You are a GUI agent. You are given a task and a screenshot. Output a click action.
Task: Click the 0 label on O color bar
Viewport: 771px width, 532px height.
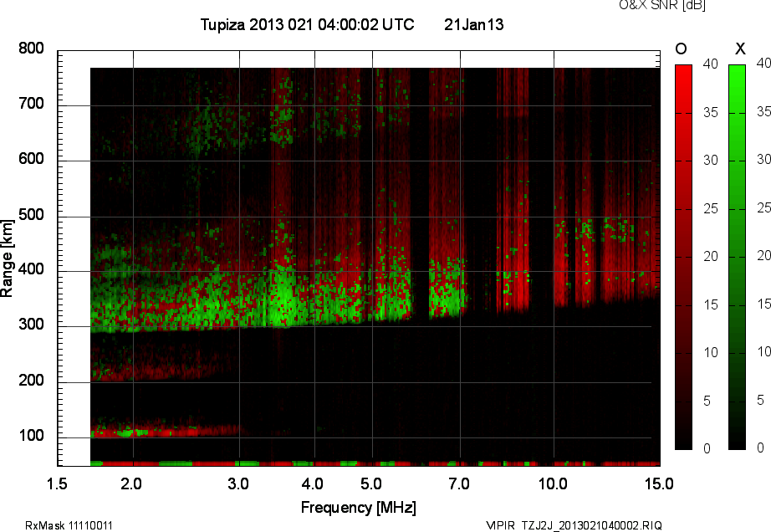[x=707, y=448]
